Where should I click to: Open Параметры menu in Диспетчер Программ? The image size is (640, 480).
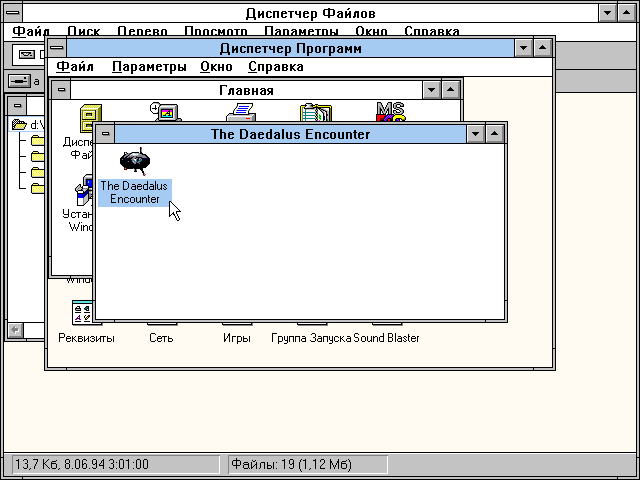[x=149, y=67]
